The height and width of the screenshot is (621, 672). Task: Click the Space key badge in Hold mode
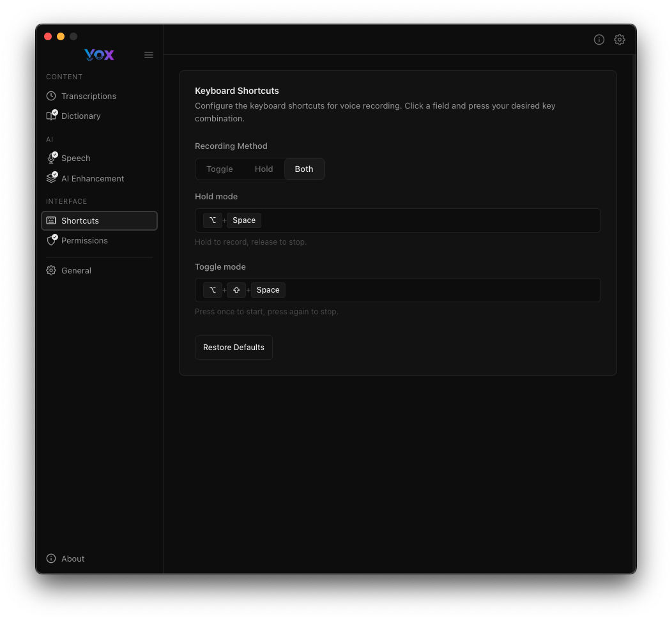point(244,220)
